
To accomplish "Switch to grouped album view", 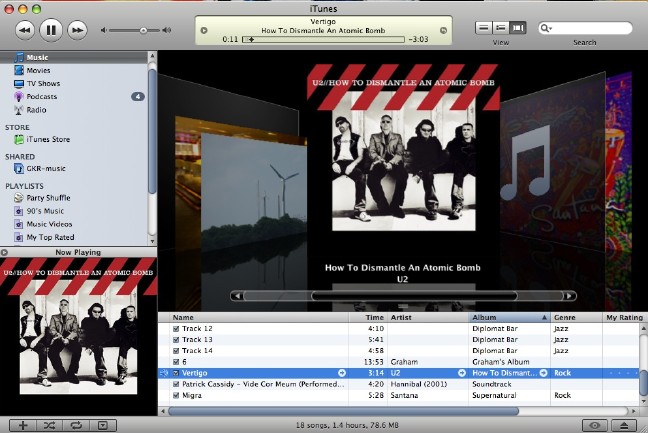I will tap(500, 28).
